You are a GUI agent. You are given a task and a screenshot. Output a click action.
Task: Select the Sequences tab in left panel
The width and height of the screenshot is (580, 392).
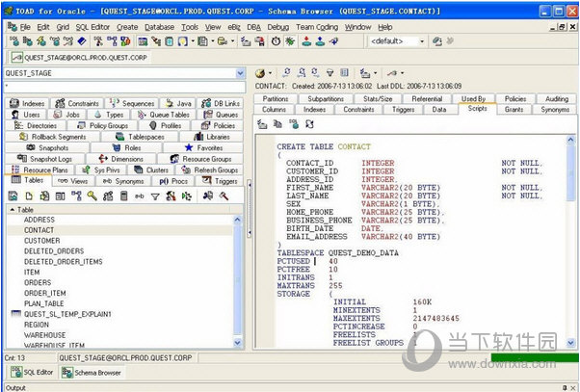point(132,104)
